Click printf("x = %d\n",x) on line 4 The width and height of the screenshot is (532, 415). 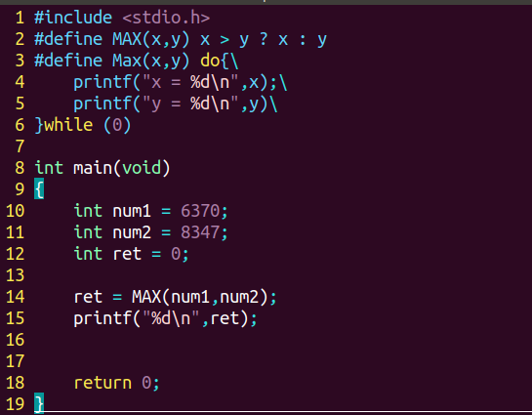[171, 82]
